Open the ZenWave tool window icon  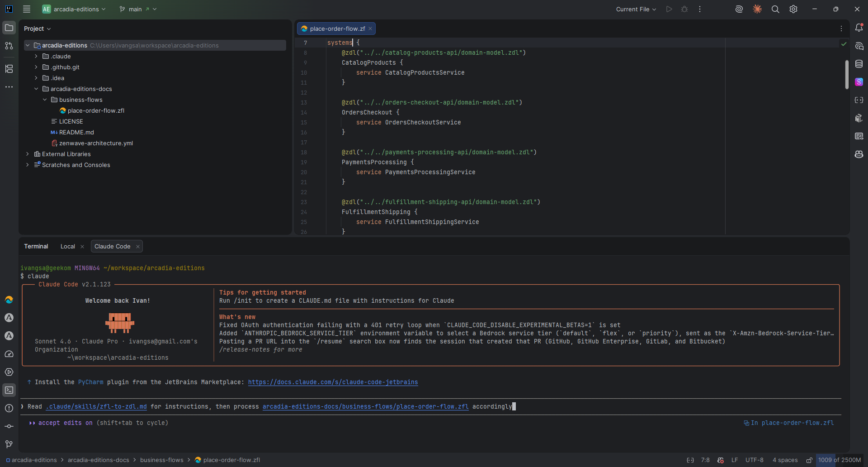[x=9, y=300]
